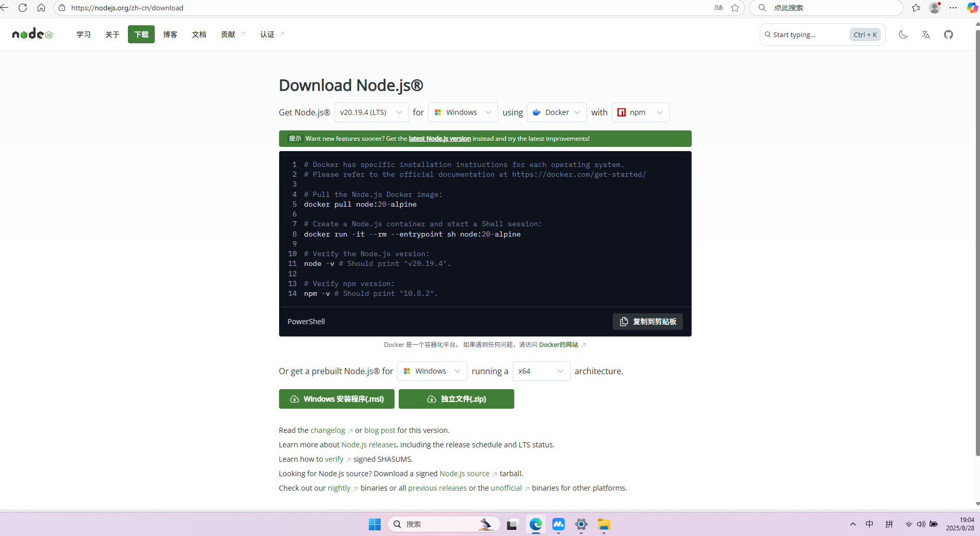
Task: Open the x64 architecture dropdown
Action: click(541, 371)
